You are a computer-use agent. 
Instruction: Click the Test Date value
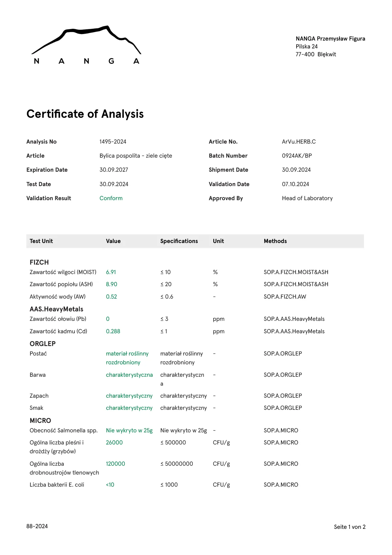[114, 184]
